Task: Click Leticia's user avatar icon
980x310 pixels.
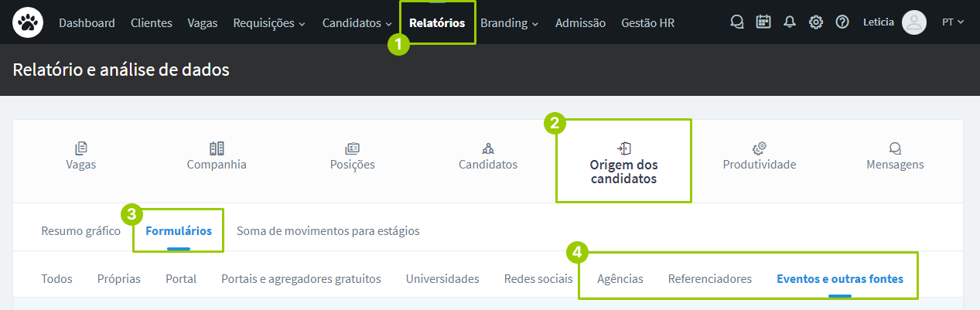Action: tap(914, 22)
